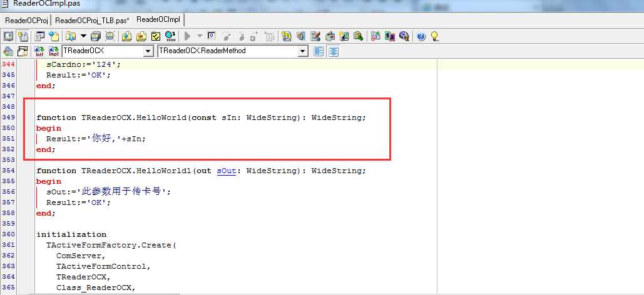
Task: Click the line sOut:='此参数用于传卡号';
Action: point(108,192)
